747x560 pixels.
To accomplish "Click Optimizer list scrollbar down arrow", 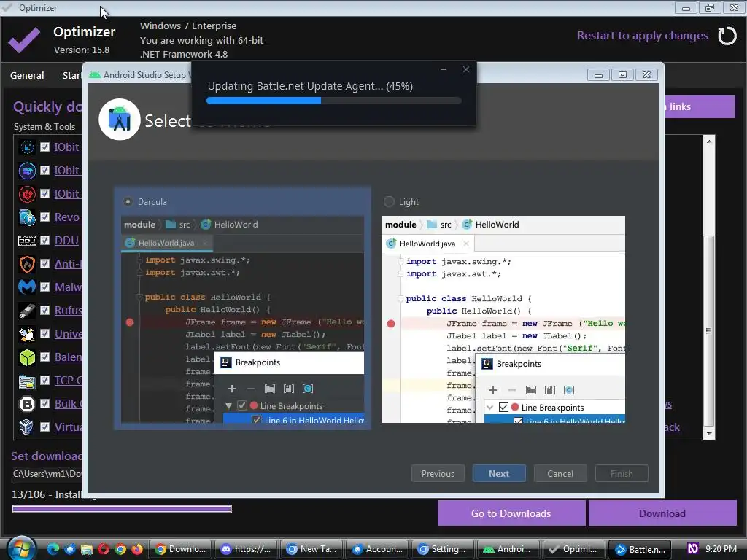I will point(709,434).
